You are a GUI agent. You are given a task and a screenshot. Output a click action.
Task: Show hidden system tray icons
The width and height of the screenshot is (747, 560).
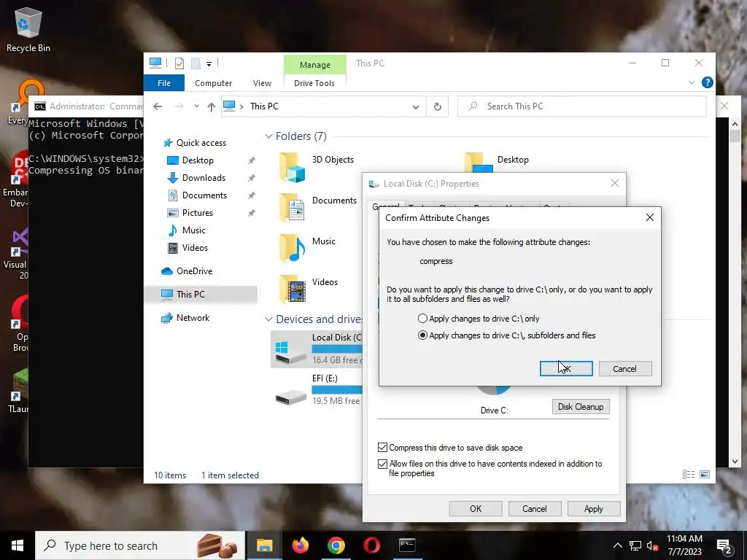617,545
